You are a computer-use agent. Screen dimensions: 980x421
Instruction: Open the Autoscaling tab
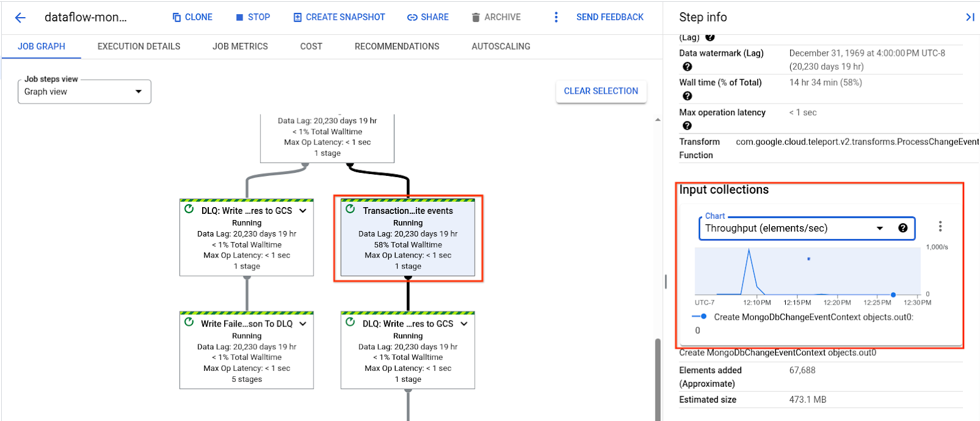(x=501, y=47)
